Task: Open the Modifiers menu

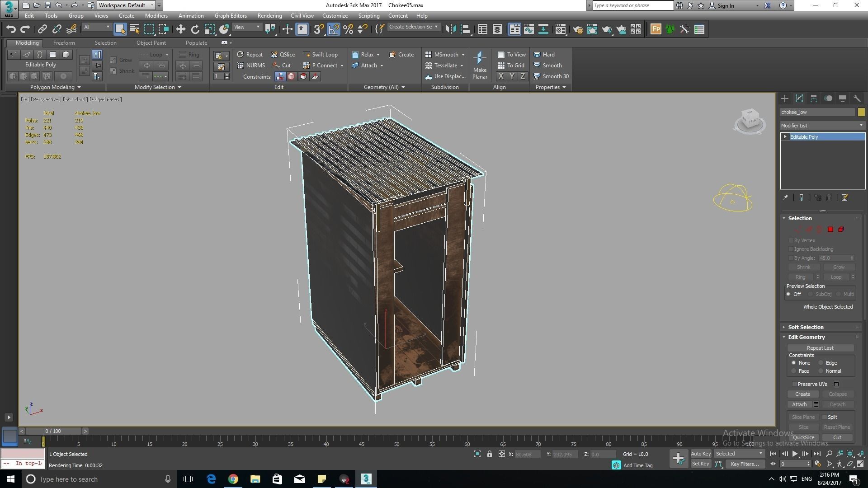Action: pos(156,16)
